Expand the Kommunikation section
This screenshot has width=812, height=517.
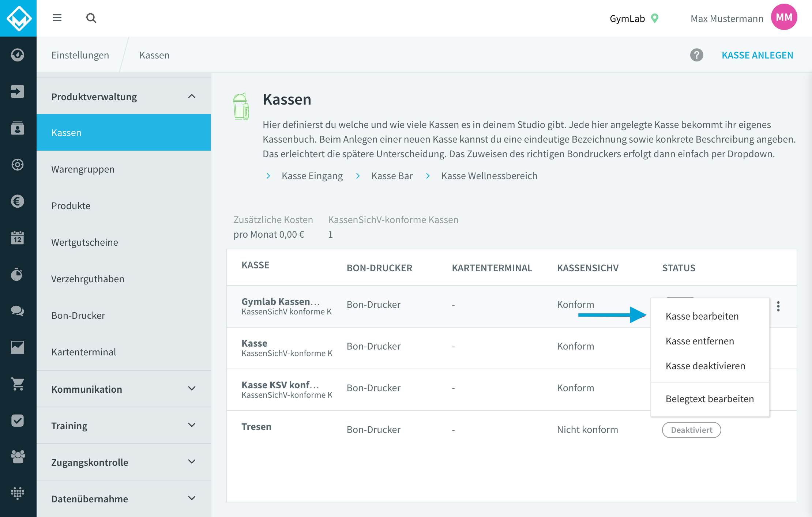click(x=192, y=389)
